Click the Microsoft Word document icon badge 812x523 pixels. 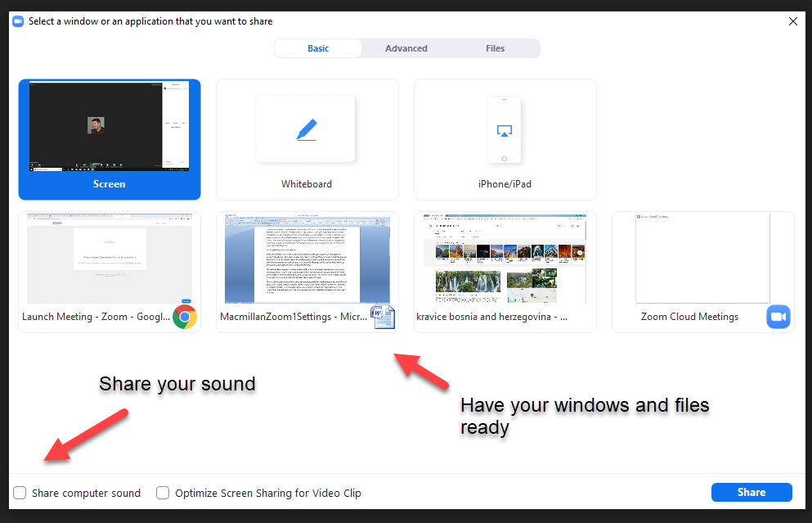pyautogui.click(x=382, y=316)
